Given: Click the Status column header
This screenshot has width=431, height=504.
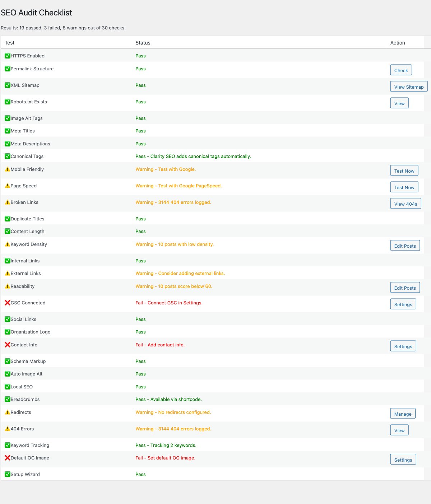Looking at the screenshot, I should point(143,43).
